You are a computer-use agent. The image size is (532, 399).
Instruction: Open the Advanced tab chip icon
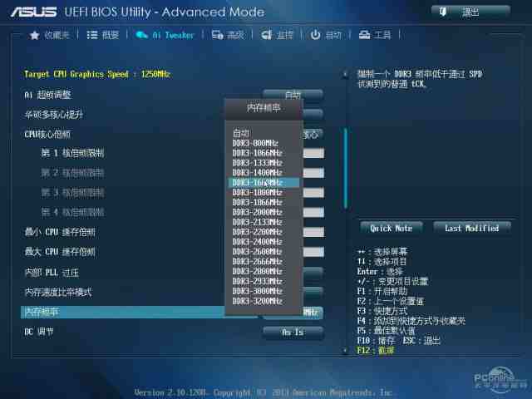click(217, 35)
